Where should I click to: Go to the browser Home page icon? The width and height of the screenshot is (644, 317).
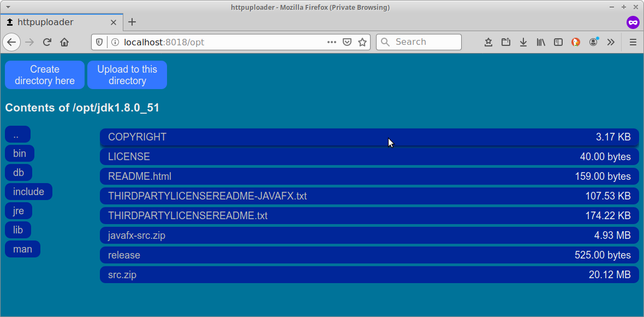(64, 42)
